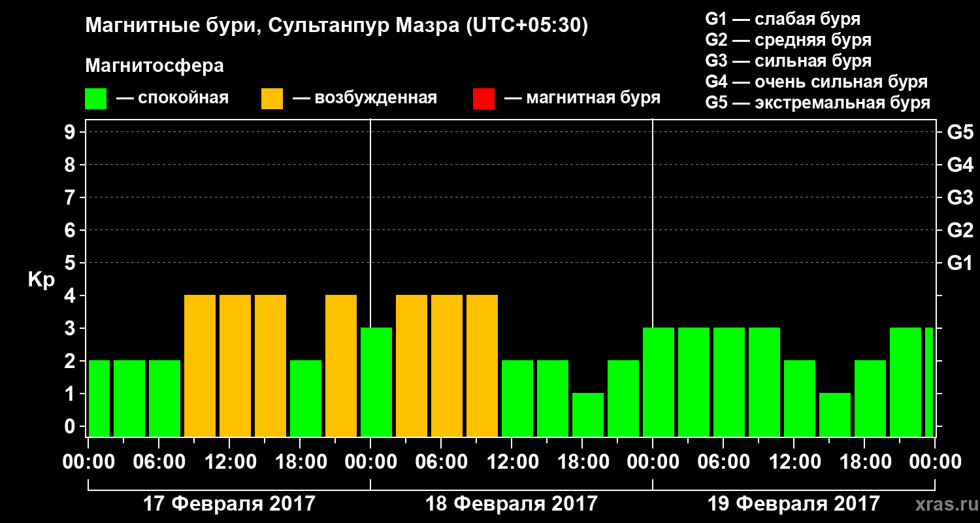Screen dimensions: 980x523
Task: Click the '— спокойная' legend label
Action: (172, 98)
